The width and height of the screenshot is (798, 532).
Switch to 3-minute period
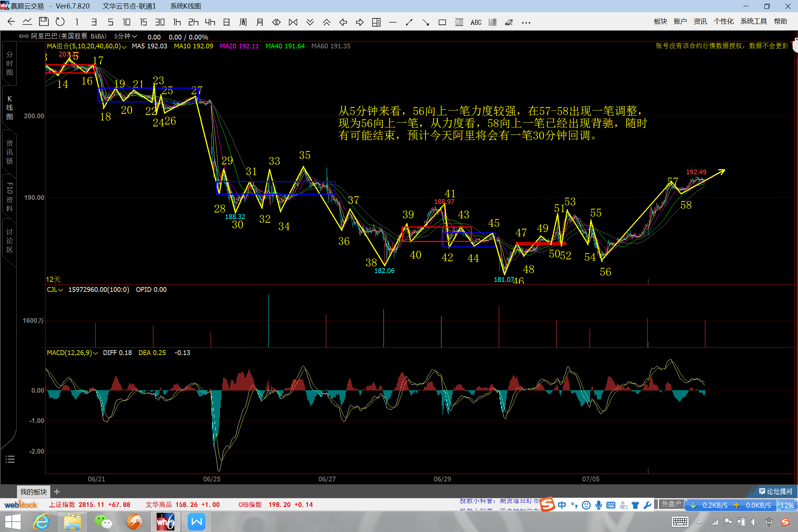click(94, 22)
